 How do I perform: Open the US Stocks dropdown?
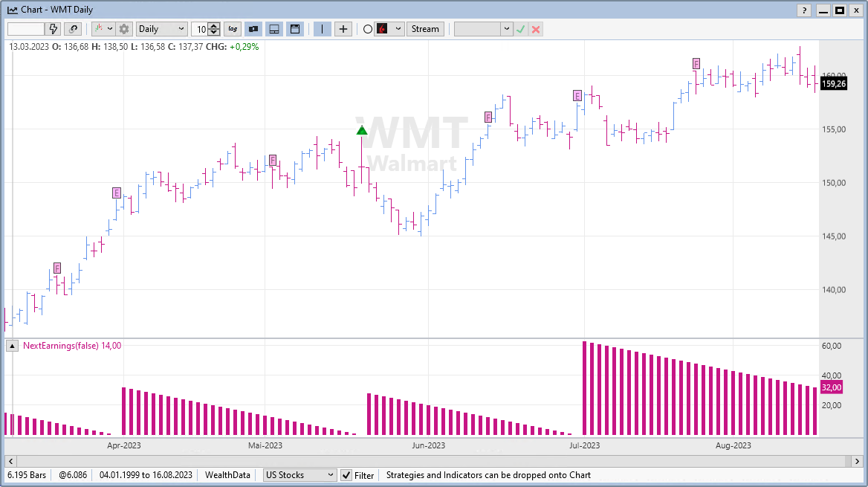coord(299,475)
